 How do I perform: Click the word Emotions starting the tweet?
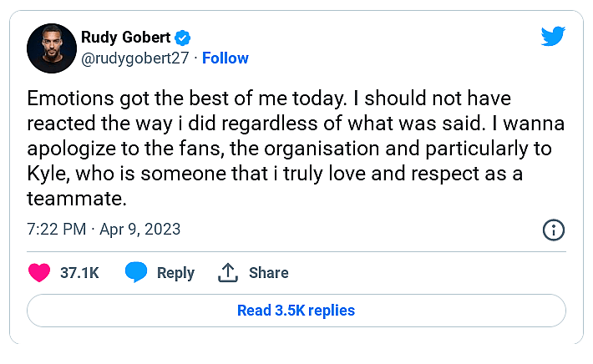click(66, 97)
